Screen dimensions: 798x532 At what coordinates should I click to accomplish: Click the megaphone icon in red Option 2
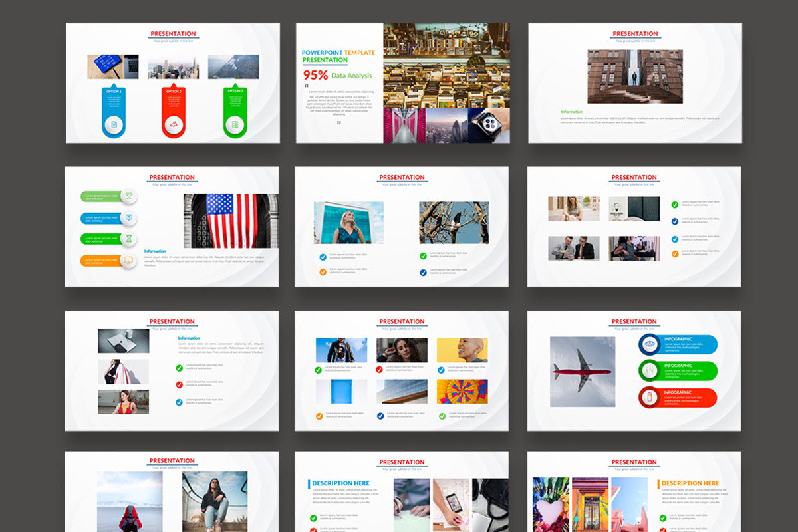point(174,124)
